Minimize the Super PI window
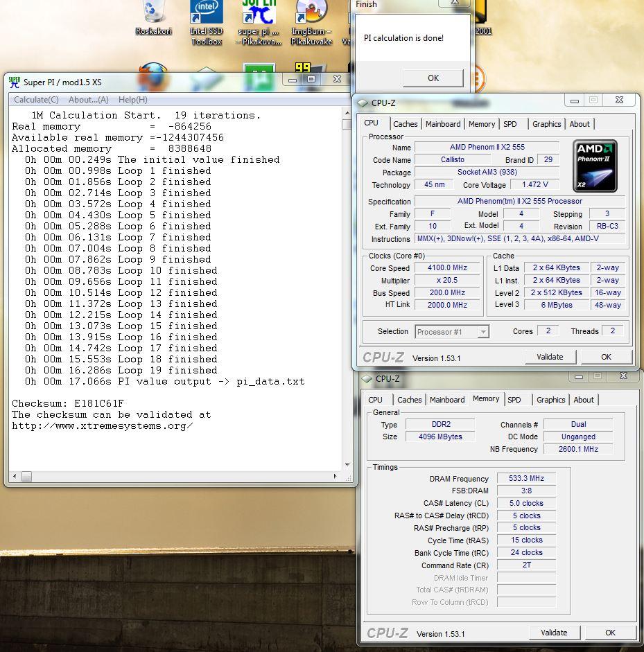The image size is (644, 652). click(293, 80)
